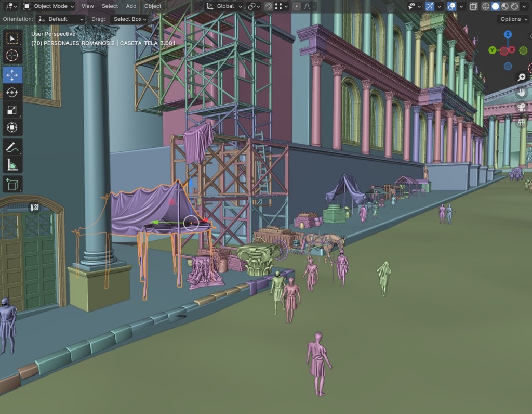
Task: Open the Drag Select Box dropdown
Action: (x=129, y=19)
